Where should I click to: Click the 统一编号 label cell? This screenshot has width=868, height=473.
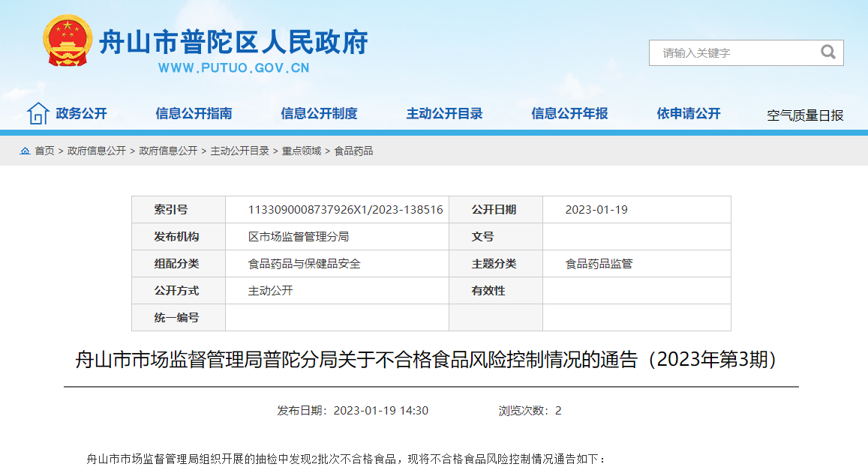click(x=179, y=318)
